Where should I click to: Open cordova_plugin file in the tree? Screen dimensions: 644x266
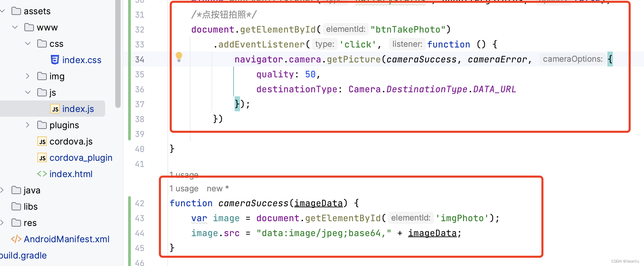click(81, 158)
